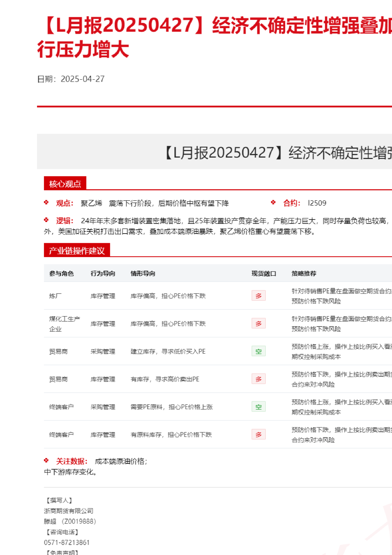Click the 参与角色 column header
Screen dimensions: 392x555
61,274
